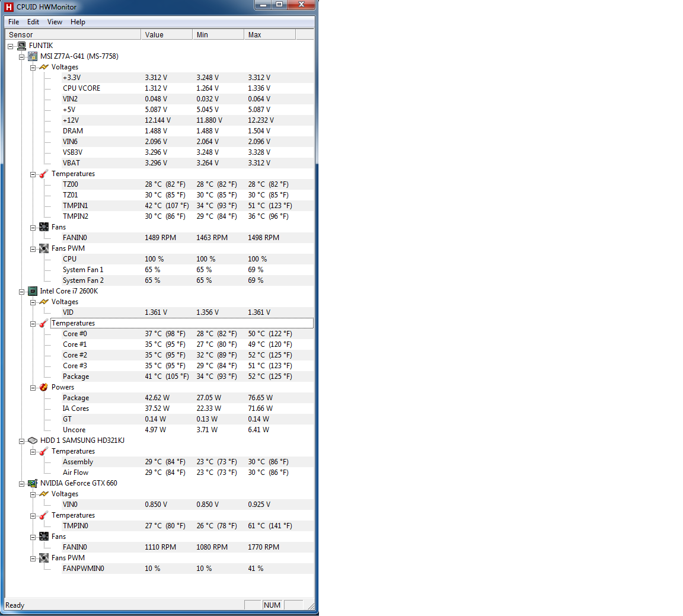Image resolution: width=683 pixels, height=616 pixels.
Task: Collapse the FUNTIK root node
Action: pyautogui.click(x=11, y=46)
